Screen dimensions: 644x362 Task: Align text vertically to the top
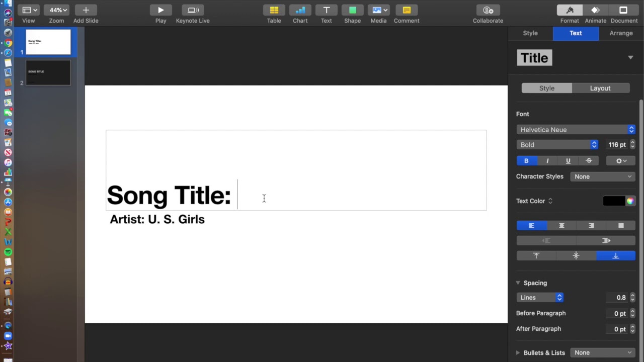(x=536, y=256)
